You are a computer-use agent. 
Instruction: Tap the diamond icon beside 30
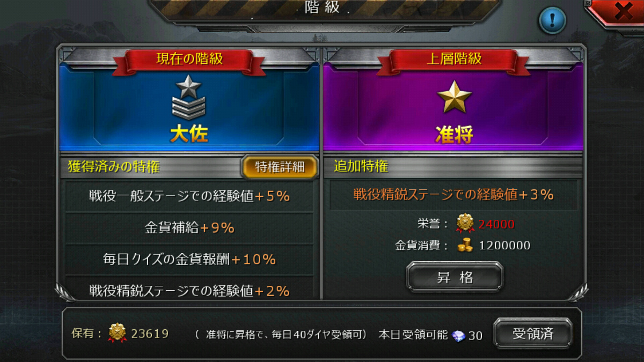click(x=459, y=336)
